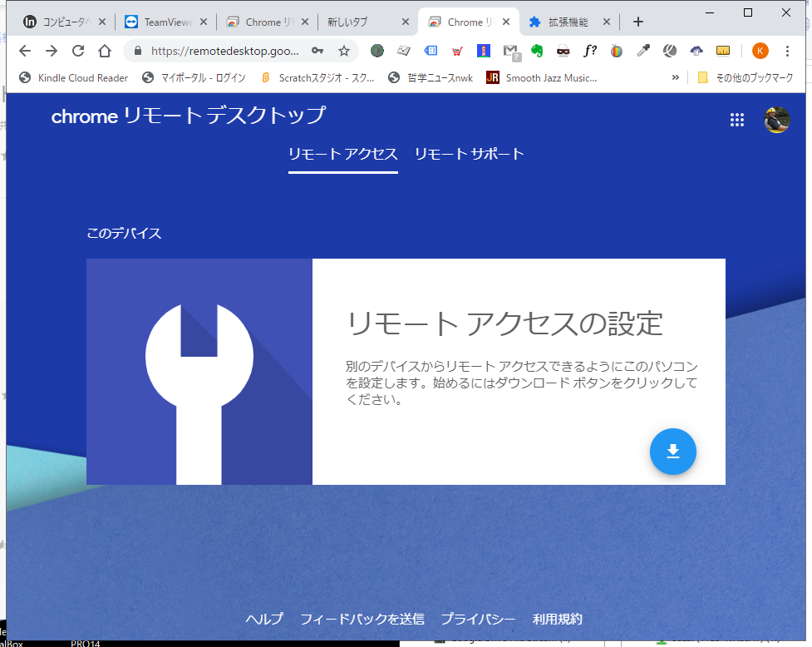Open the Scratchスタジオ bookmark
This screenshot has width=812, height=647.
click(x=317, y=77)
